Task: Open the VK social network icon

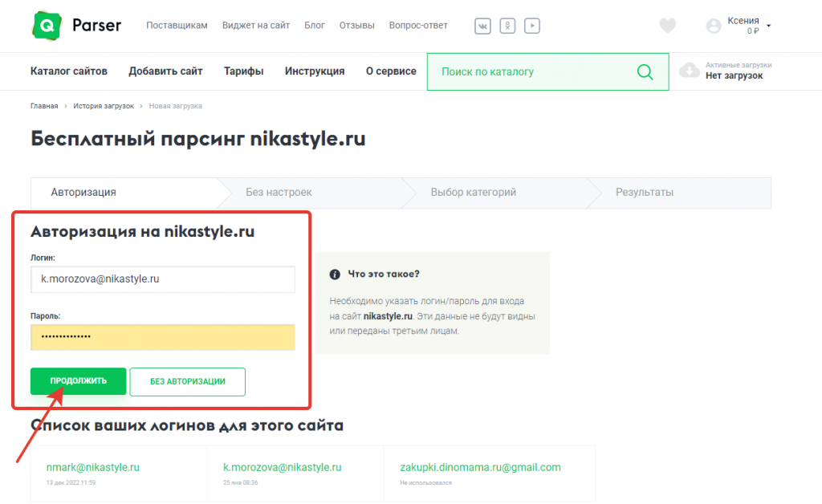Action: click(482, 26)
